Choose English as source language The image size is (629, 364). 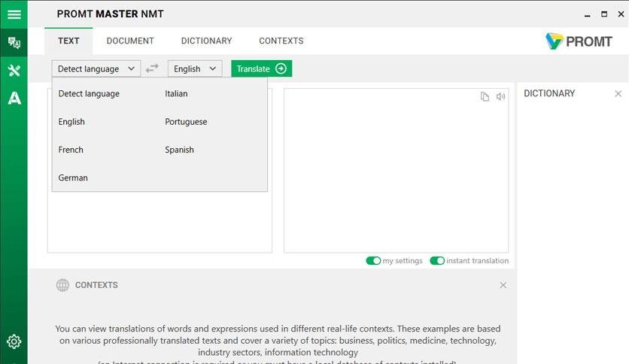[x=71, y=122]
